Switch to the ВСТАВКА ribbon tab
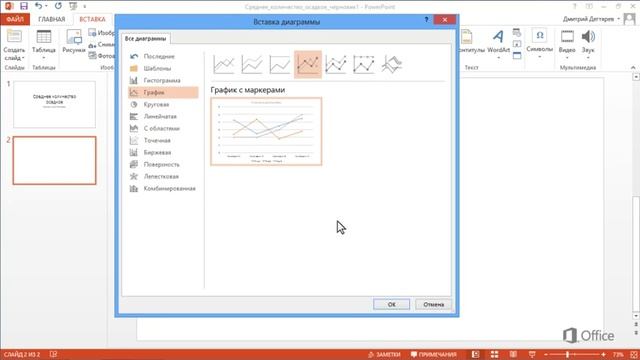640x360 pixels. tap(92, 19)
